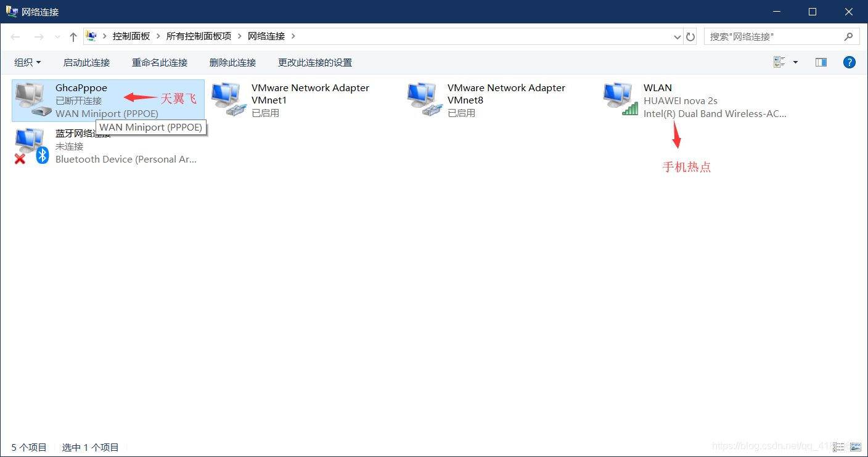Viewport: 868px width, 457px height.
Task: Click Bluetooth Device (Personal Ar... text
Action: (x=126, y=160)
